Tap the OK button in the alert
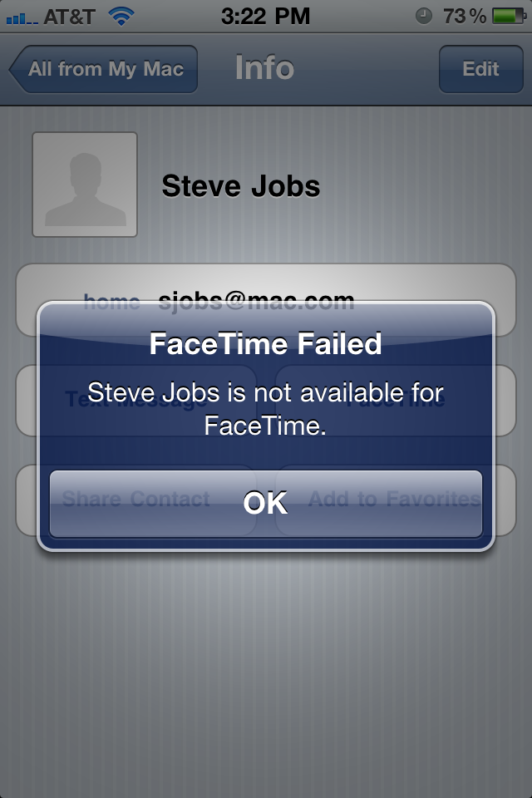Image resolution: width=532 pixels, height=798 pixels. point(265,504)
